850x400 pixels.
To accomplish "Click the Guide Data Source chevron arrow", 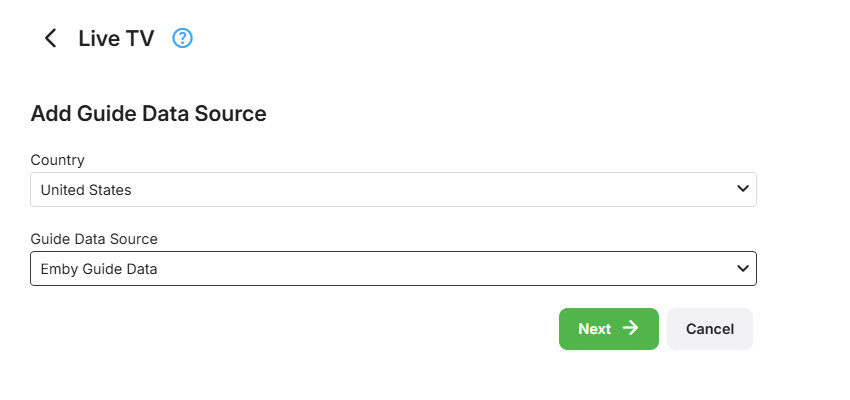I will (x=742, y=268).
